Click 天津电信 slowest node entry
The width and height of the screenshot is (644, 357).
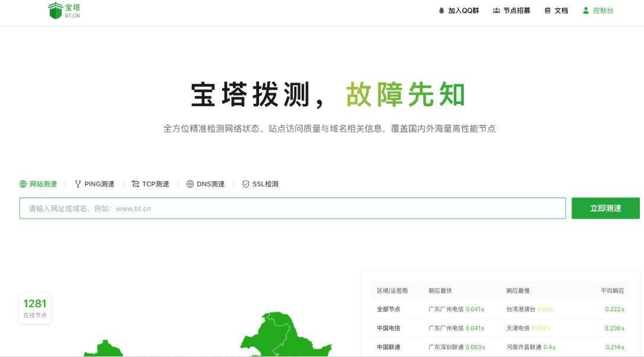coord(518,328)
